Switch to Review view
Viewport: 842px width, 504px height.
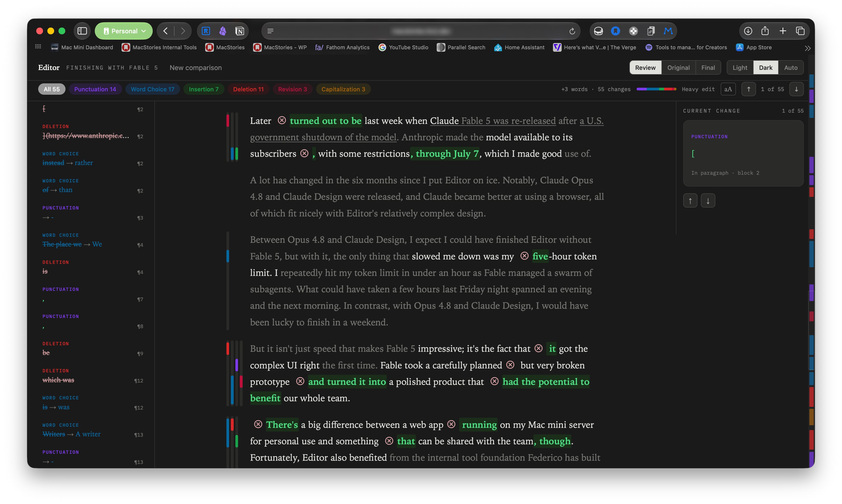645,68
